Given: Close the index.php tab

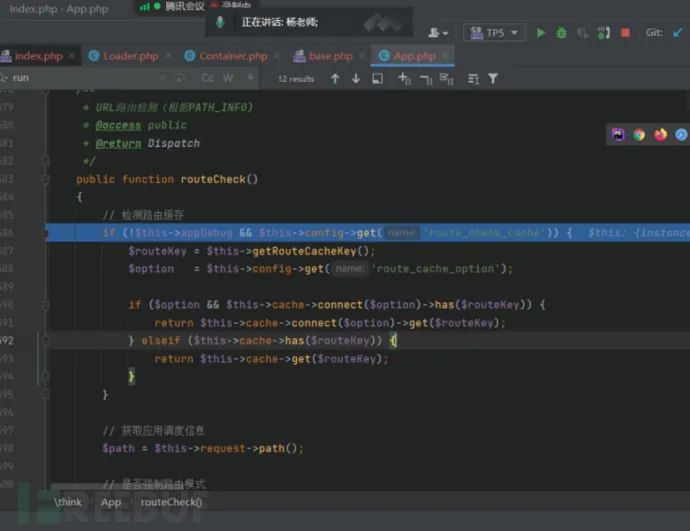Looking at the screenshot, I should (72, 56).
